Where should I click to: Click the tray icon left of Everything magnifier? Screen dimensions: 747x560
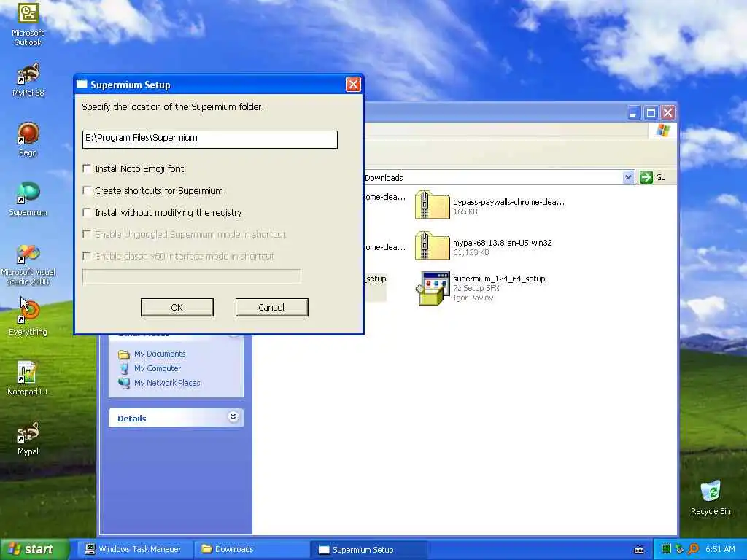(679, 549)
